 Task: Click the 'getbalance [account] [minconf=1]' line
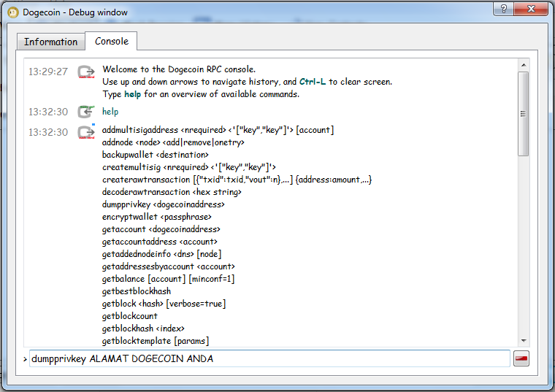point(168,279)
